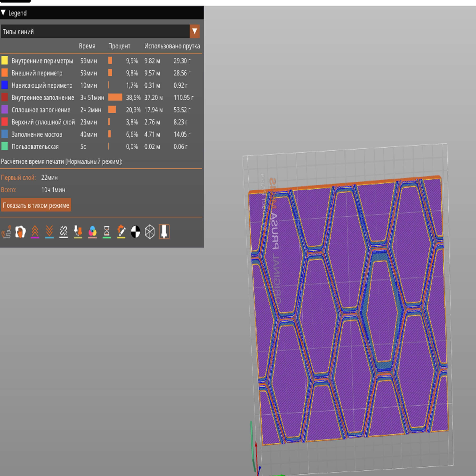The height and width of the screenshot is (476, 476).
Task: Toggle steel-blue Заполнение мостов swatch
Action: (5, 134)
